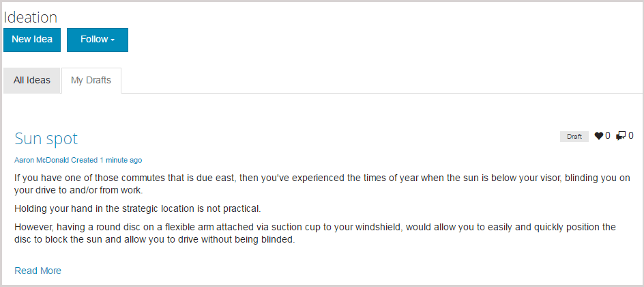644x287 pixels.
Task: Click the likes count next to heart
Action: (x=608, y=136)
